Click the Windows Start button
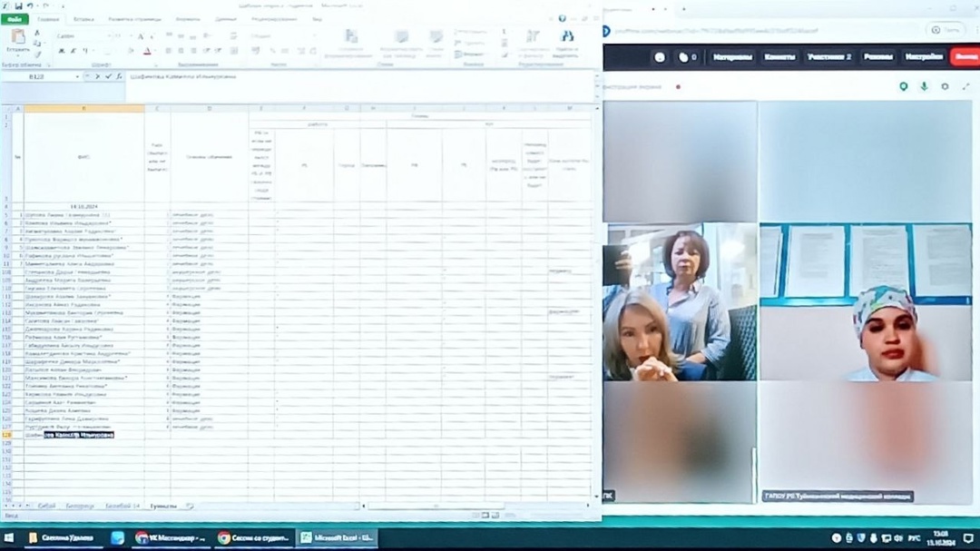 (x=9, y=538)
